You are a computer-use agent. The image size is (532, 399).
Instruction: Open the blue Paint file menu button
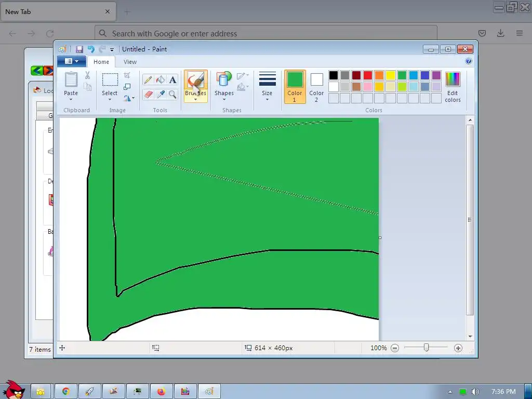(71, 61)
